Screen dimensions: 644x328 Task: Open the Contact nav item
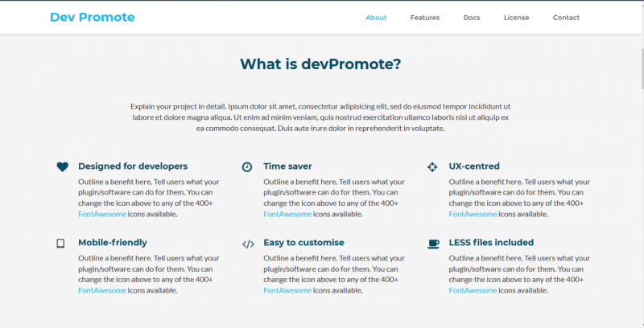point(566,18)
